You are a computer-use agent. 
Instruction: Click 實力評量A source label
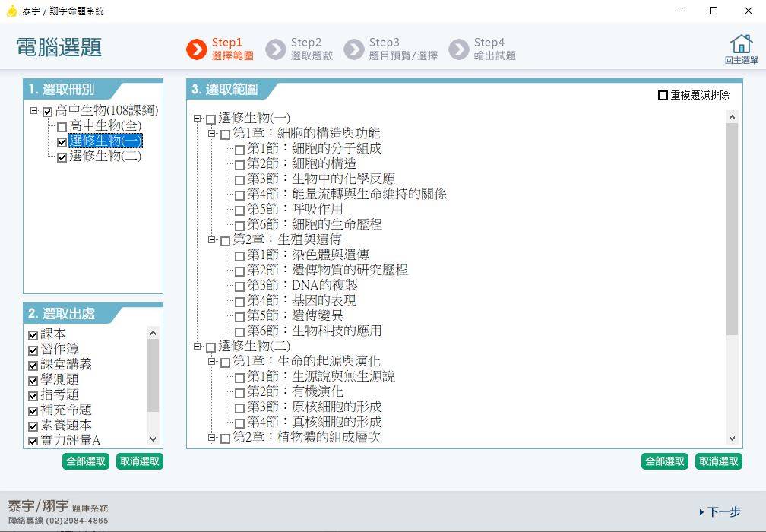pyautogui.click(x=71, y=441)
